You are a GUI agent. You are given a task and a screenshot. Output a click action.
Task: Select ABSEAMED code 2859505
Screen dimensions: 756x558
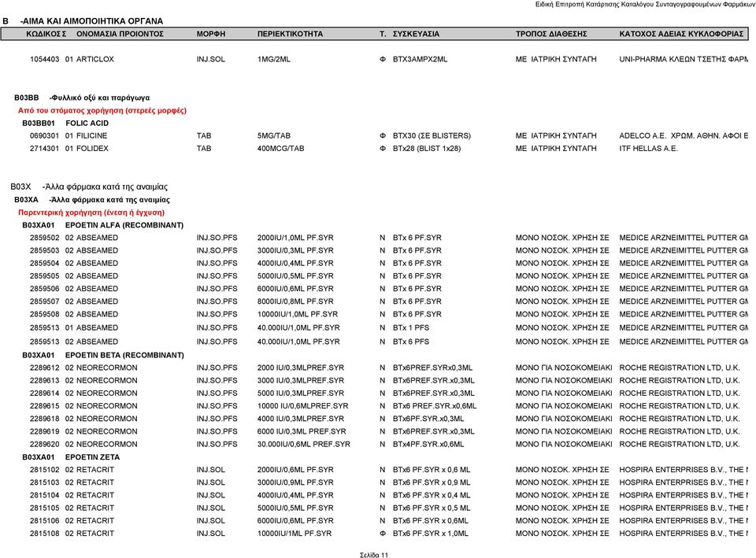tap(44, 276)
